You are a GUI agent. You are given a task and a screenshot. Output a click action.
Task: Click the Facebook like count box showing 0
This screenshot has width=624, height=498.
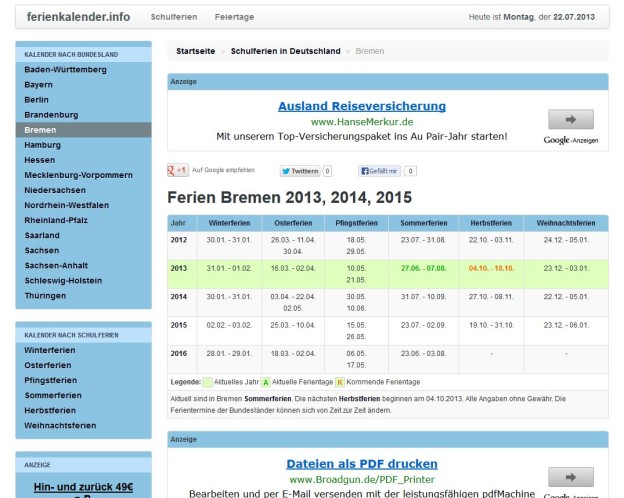pyautogui.click(x=410, y=171)
